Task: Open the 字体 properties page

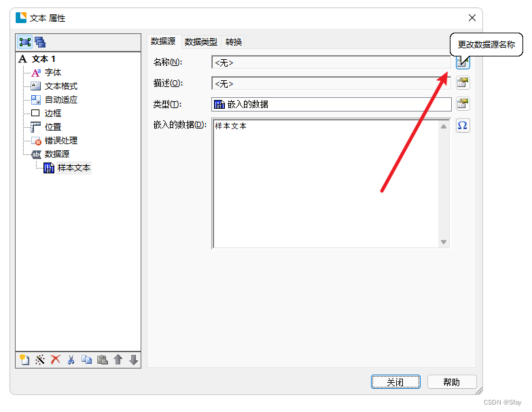Action: [x=53, y=73]
